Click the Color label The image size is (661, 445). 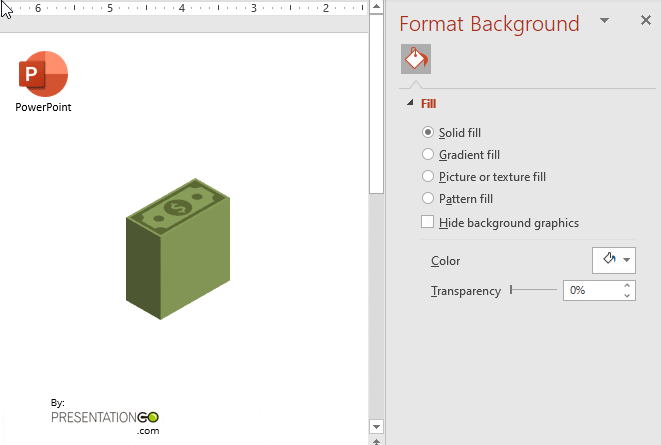(445, 261)
